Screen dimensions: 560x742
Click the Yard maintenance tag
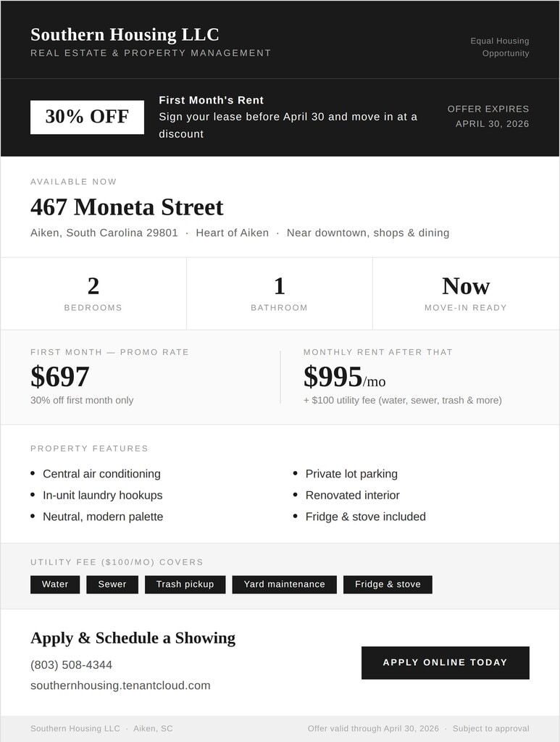pyautogui.click(x=284, y=584)
